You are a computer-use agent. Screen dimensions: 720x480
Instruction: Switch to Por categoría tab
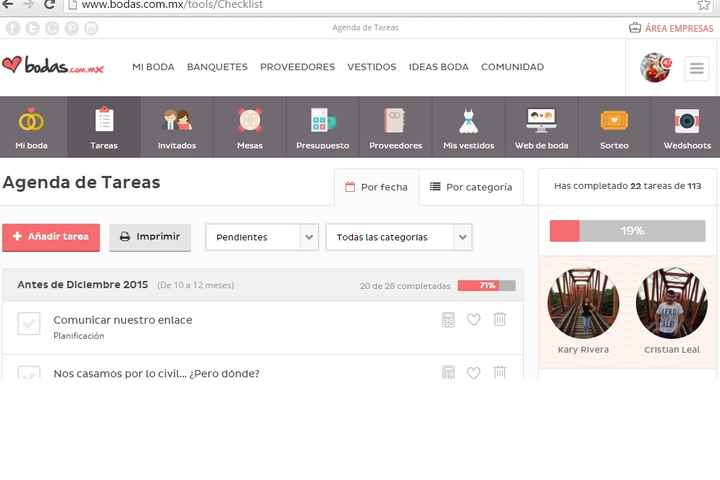471,187
